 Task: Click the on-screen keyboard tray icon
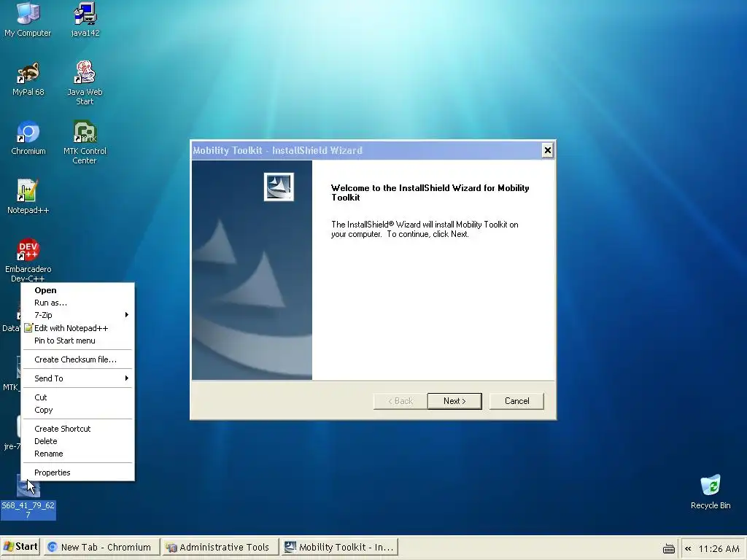pos(669,548)
